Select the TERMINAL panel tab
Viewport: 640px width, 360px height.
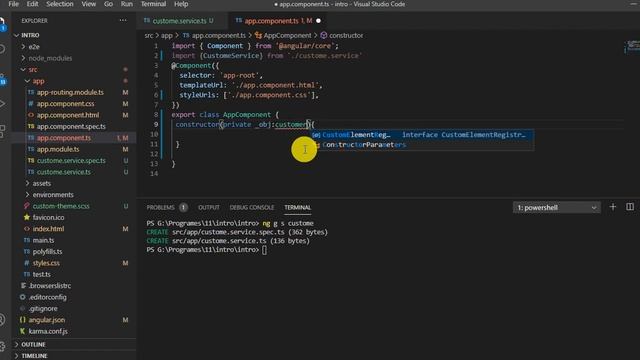click(x=298, y=207)
